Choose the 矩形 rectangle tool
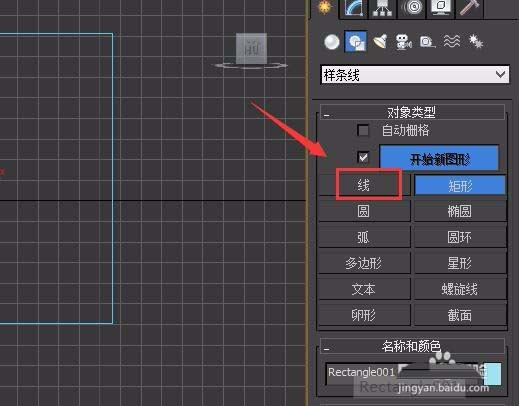The height and width of the screenshot is (406, 519). pyautogui.click(x=460, y=185)
